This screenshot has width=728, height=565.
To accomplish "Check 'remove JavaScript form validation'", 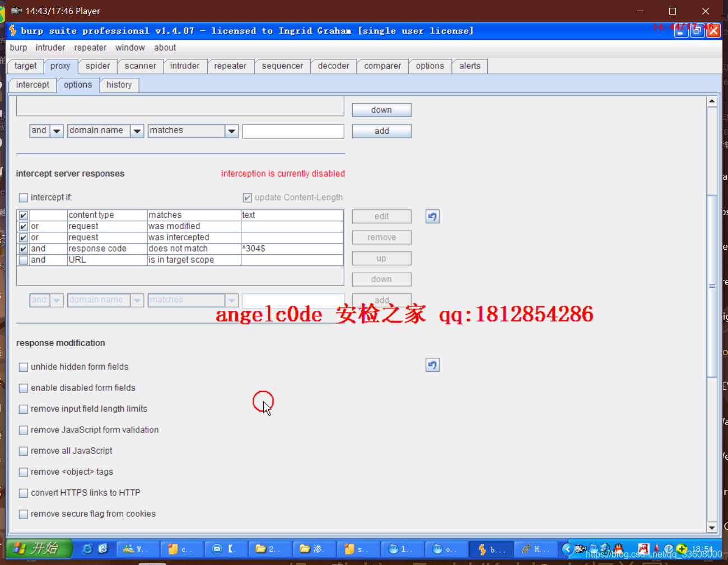I will point(24,430).
